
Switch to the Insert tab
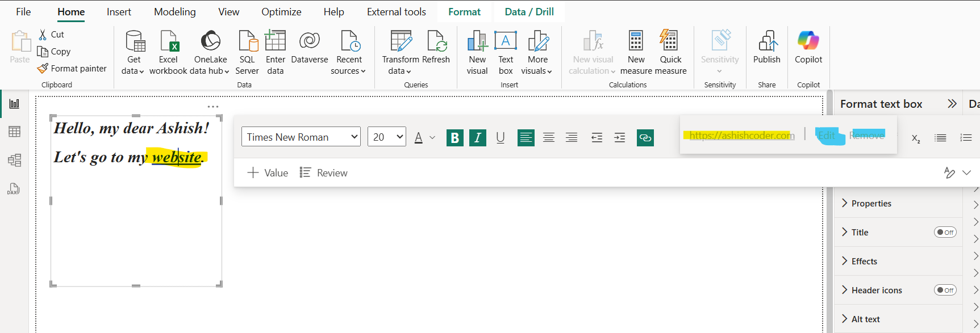pyautogui.click(x=119, y=12)
